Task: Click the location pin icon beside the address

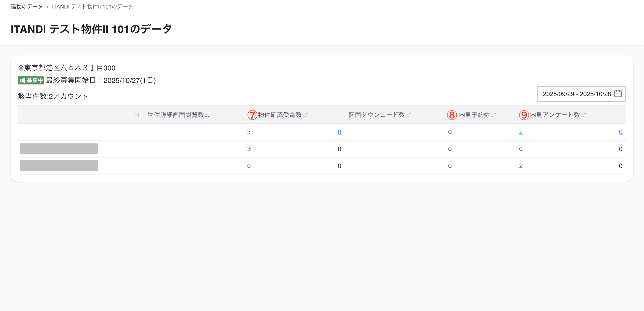Action: coord(21,68)
